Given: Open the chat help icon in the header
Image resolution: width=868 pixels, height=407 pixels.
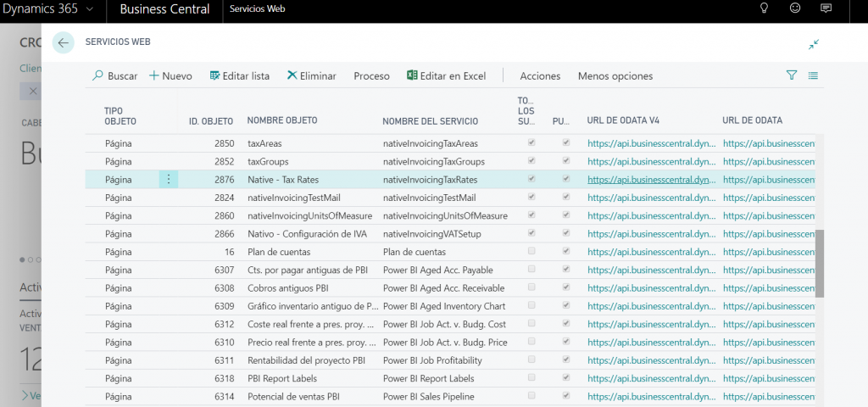Looking at the screenshot, I should (826, 8).
